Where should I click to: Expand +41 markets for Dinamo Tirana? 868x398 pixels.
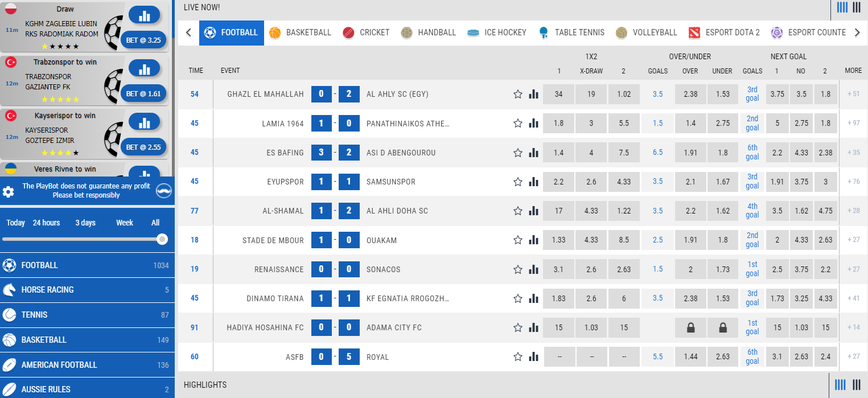853,298
